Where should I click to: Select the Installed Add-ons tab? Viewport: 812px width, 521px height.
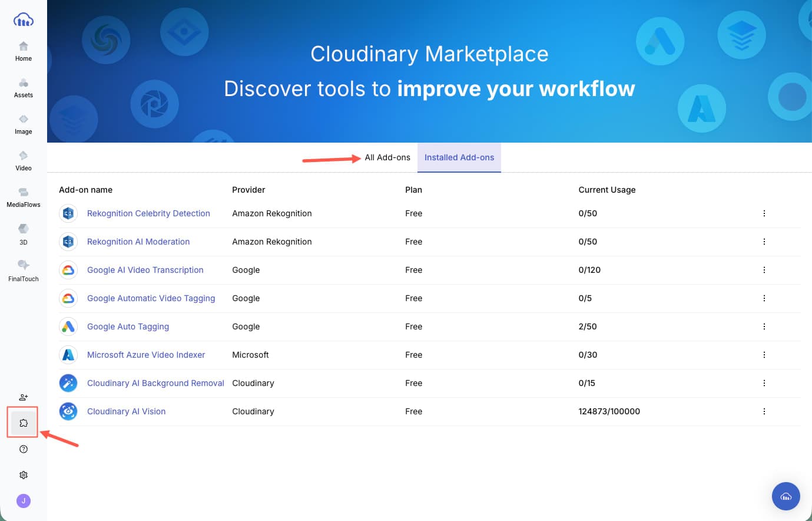pos(459,157)
